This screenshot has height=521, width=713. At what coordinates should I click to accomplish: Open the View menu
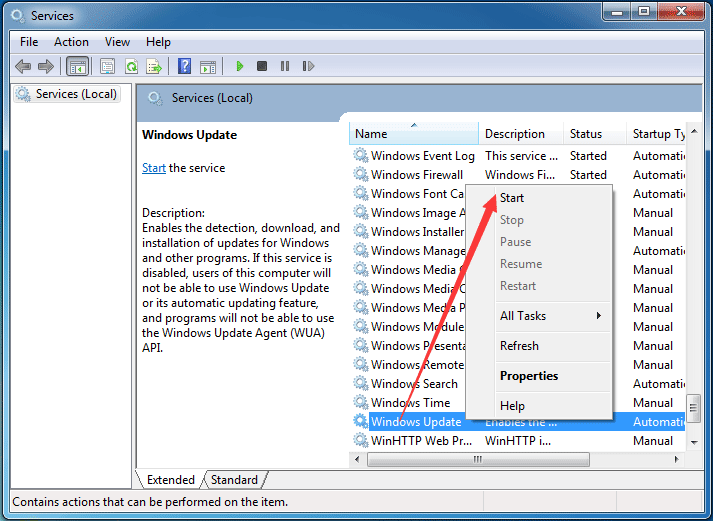click(x=117, y=42)
